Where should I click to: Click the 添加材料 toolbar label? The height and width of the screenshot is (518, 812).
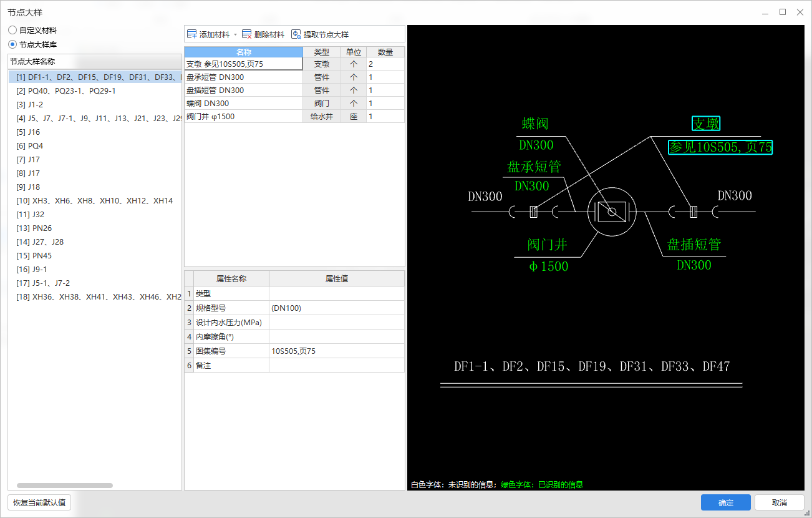(215, 34)
